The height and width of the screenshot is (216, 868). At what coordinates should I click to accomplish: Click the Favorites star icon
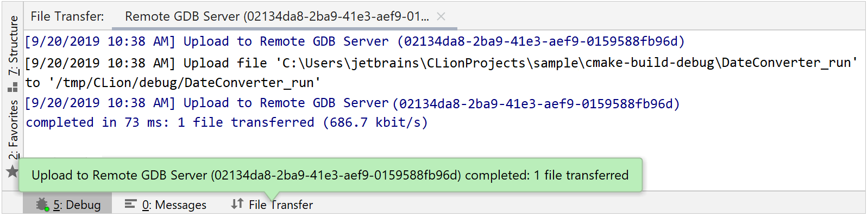tap(12, 171)
